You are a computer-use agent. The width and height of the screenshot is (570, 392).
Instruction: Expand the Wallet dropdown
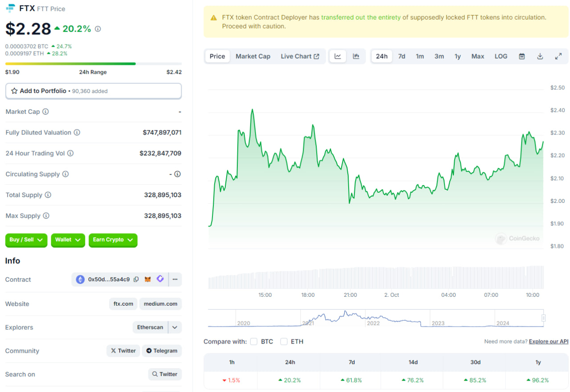[x=68, y=240]
